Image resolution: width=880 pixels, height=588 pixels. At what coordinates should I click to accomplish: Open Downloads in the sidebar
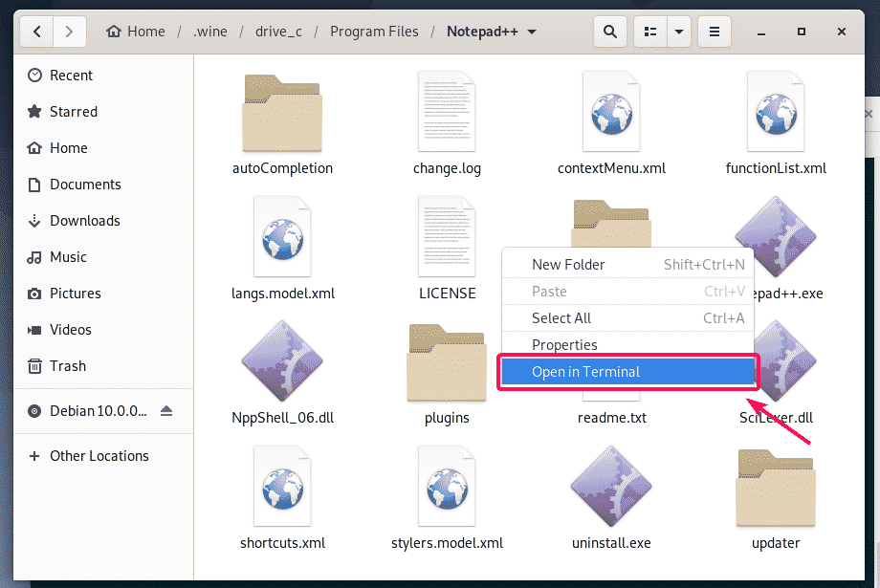coord(104,221)
